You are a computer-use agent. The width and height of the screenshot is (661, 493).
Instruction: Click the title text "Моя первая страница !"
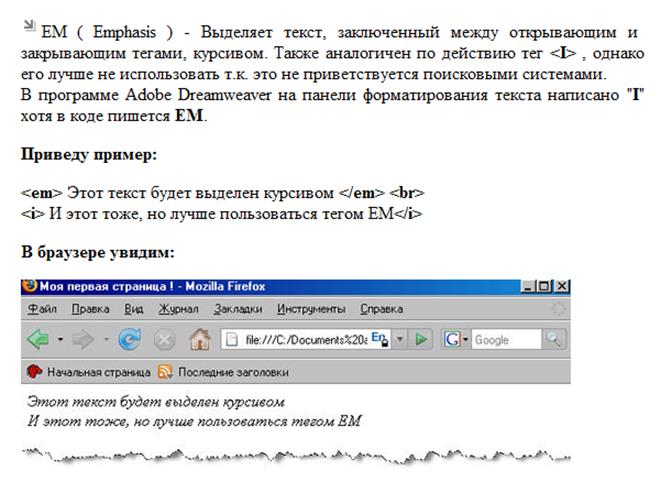[107, 286]
